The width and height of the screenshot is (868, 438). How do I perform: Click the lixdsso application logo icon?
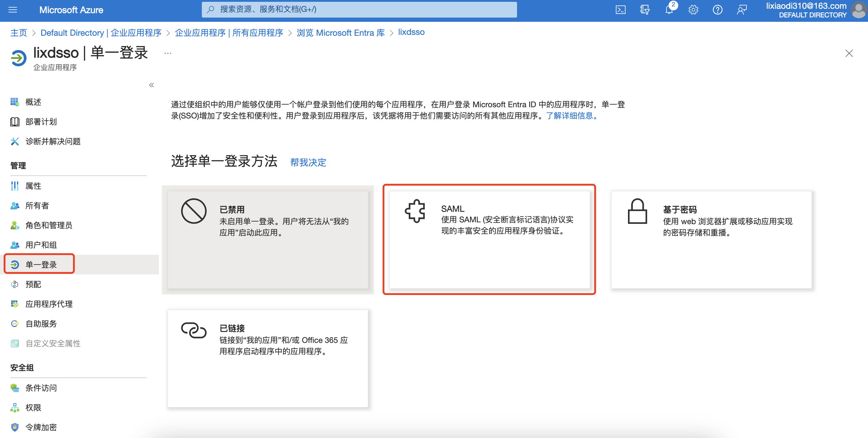click(x=18, y=58)
